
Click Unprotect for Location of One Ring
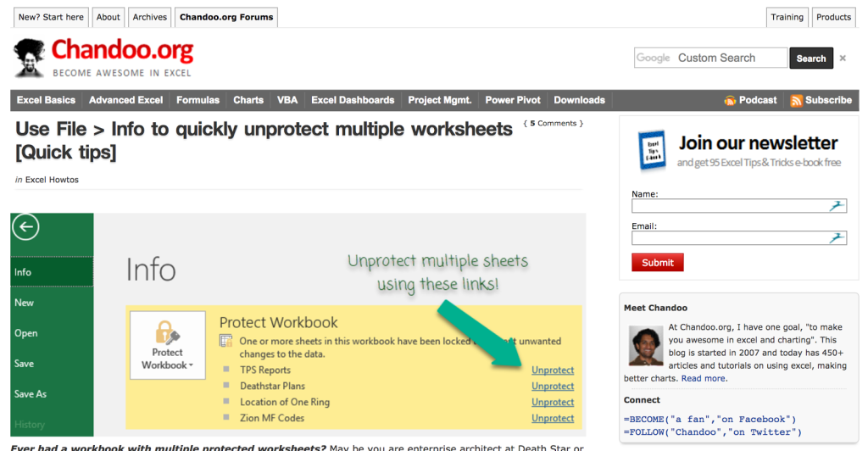[x=553, y=403]
